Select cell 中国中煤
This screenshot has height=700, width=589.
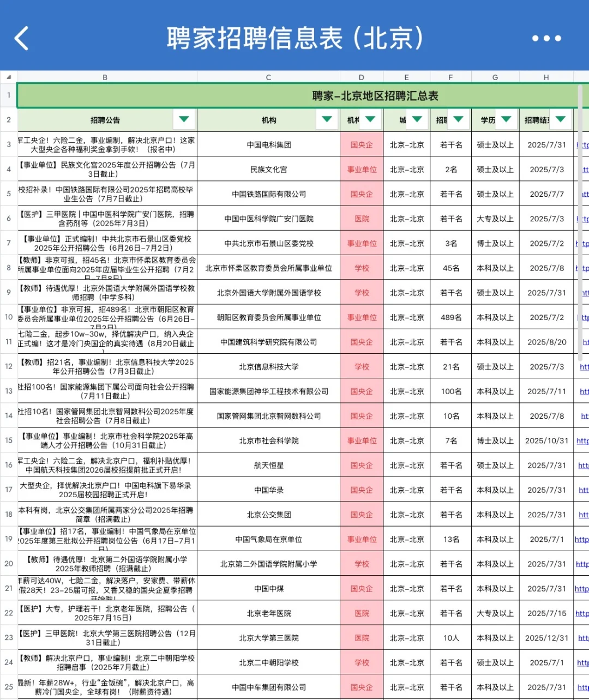tap(269, 589)
